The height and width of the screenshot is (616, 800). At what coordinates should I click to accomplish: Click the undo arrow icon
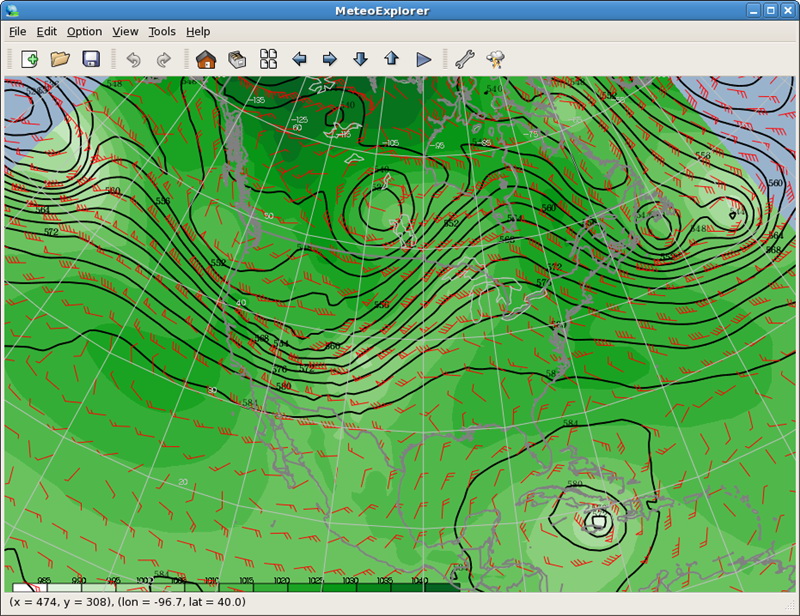click(x=133, y=60)
